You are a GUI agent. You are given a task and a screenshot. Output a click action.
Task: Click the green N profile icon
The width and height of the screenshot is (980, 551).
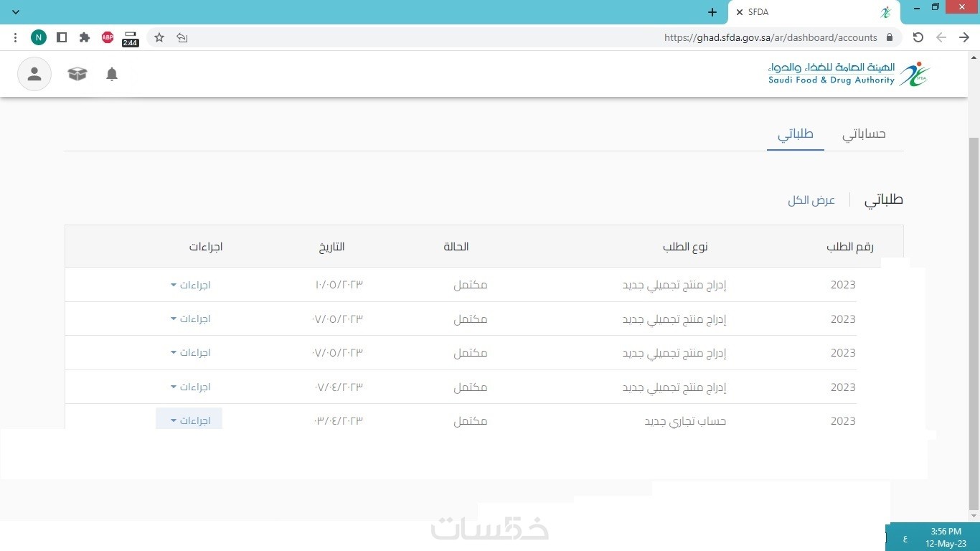(38, 37)
